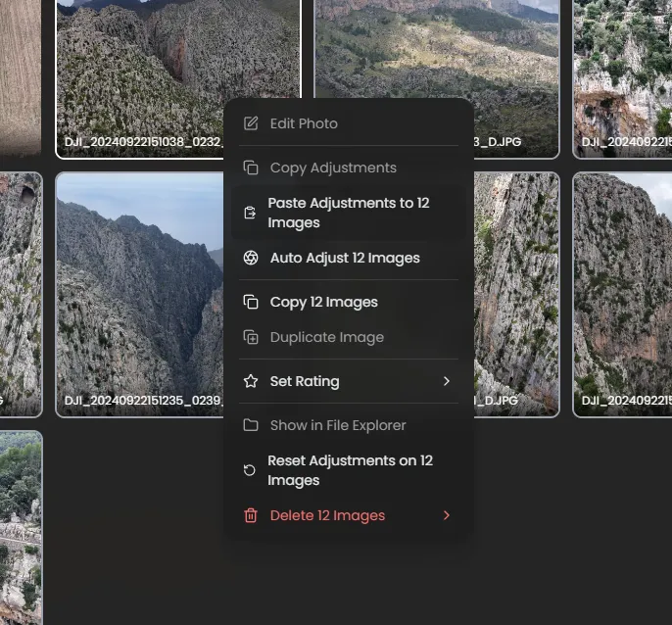Screen dimensions: 672x625
Task: Expand the Delete 12 Images submenu arrow
Action: click(x=446, y=515)
